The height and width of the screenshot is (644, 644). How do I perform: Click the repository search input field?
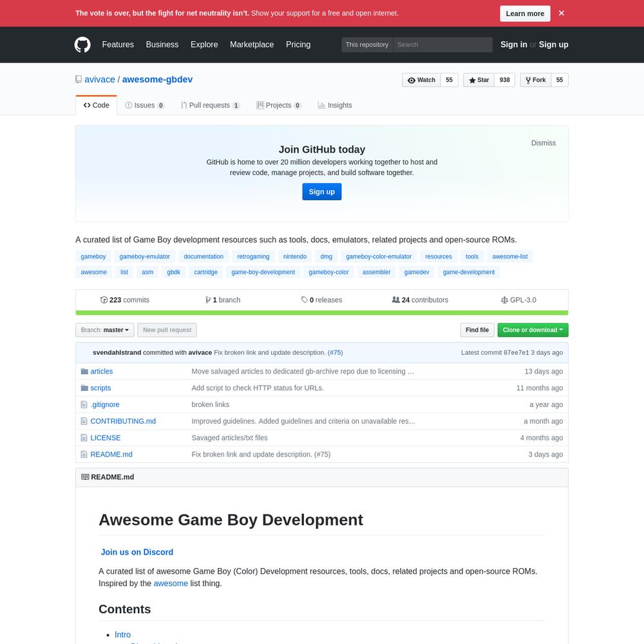tap(443, 45)
